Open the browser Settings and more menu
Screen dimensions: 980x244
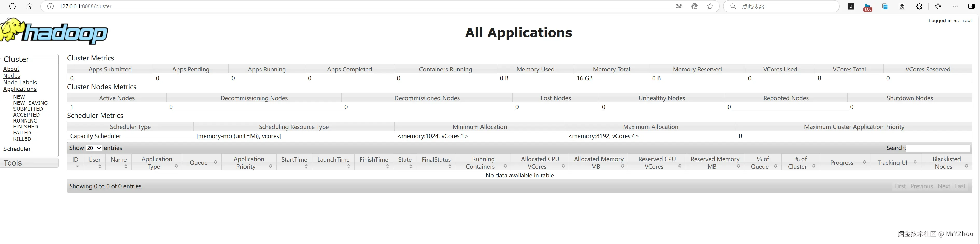pyautogui.click(x=955, y=6)
